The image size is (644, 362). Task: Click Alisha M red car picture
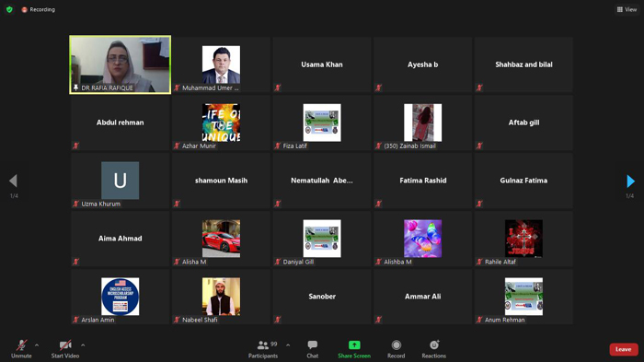221,239
